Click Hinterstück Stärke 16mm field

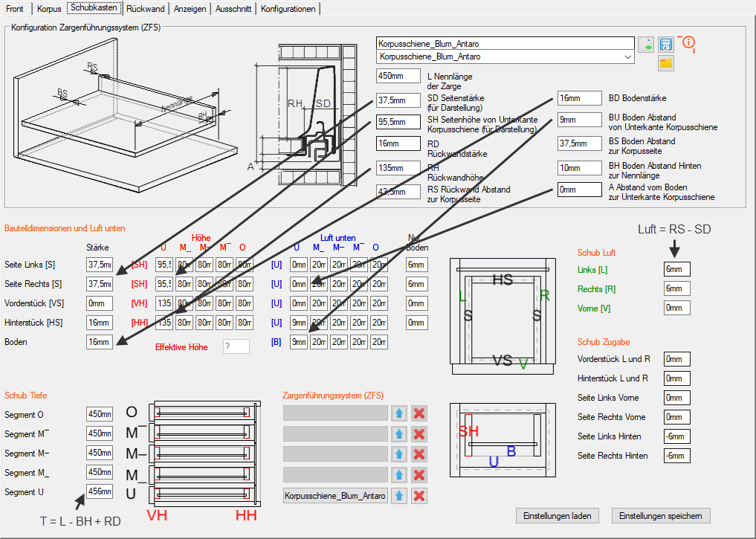point(100,323)
